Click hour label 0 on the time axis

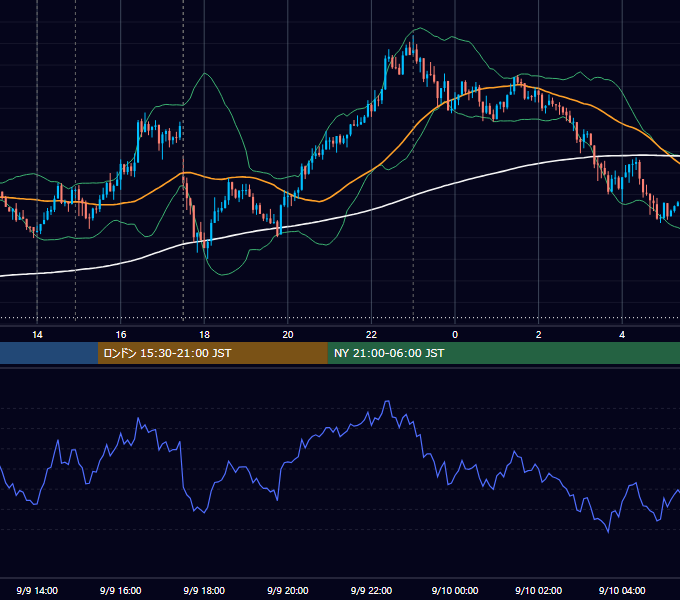pos(455,335)
